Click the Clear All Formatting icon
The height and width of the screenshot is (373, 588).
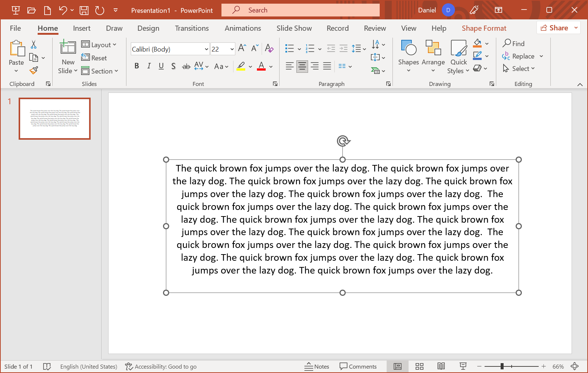coord(269,48)
